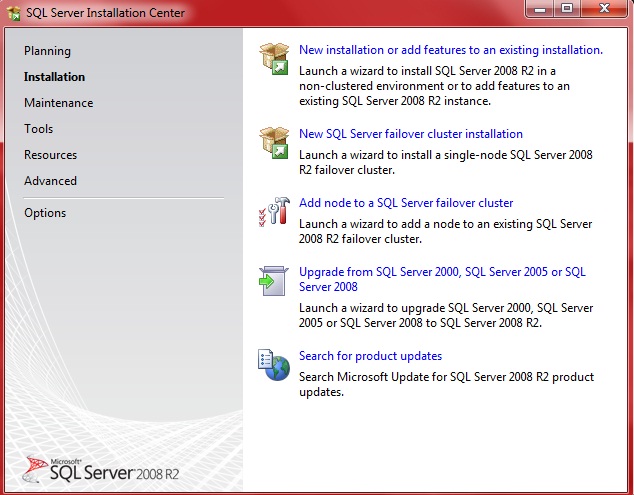Click text "Launch a wizard to install SQL Server 2008 R2 in a"

click(427, 71)
